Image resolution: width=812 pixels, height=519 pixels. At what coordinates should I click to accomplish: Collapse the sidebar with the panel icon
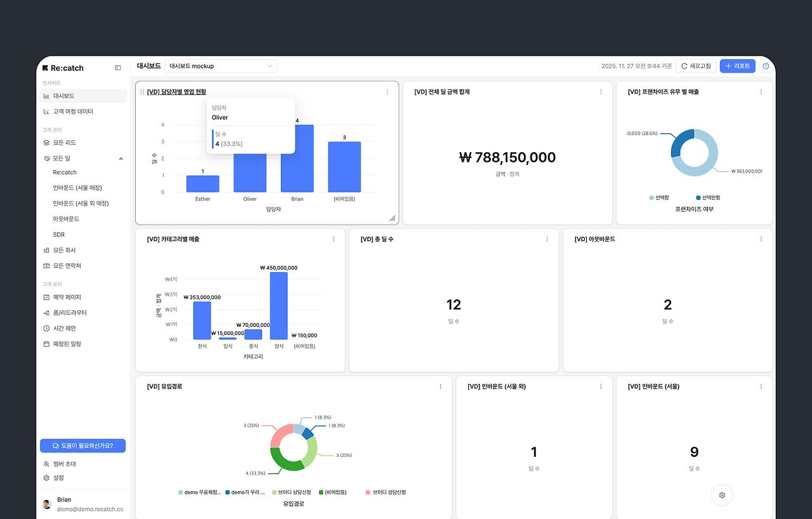[x=118, y=68]
